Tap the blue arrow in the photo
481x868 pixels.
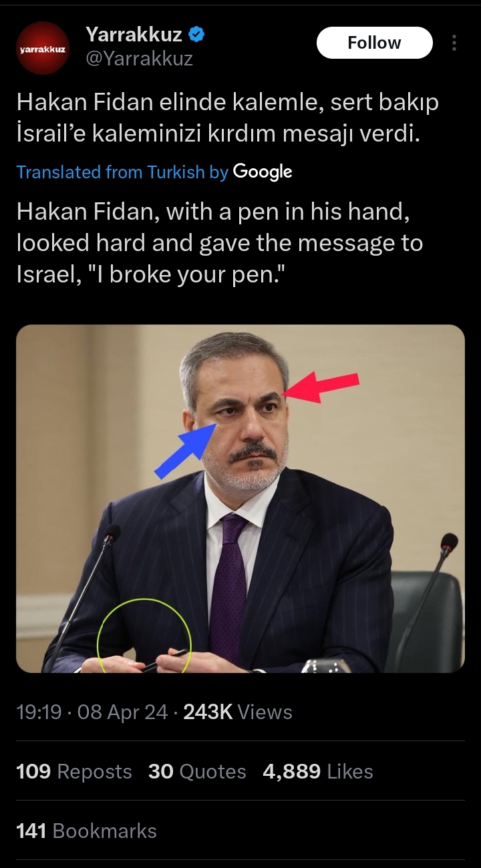tap(185, 451)
